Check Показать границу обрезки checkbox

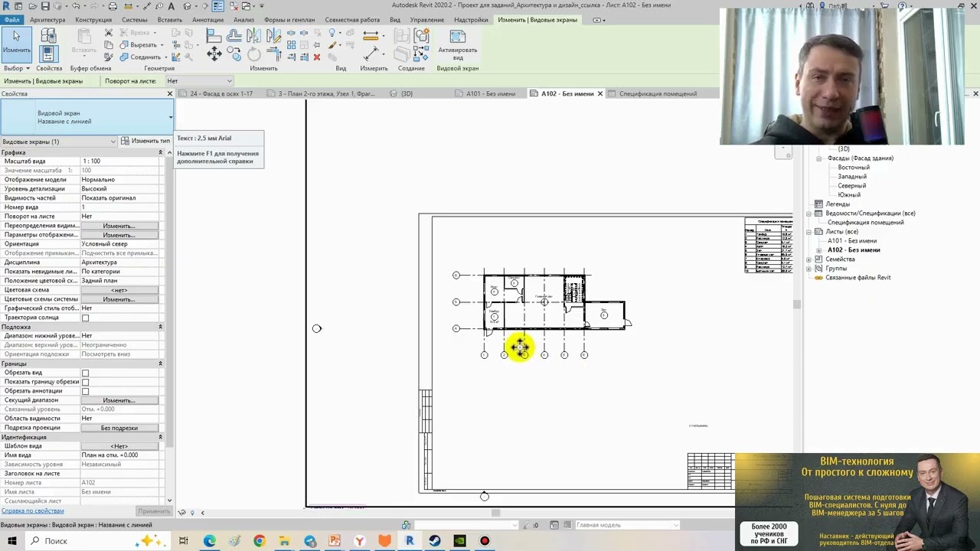pos(85,382)
